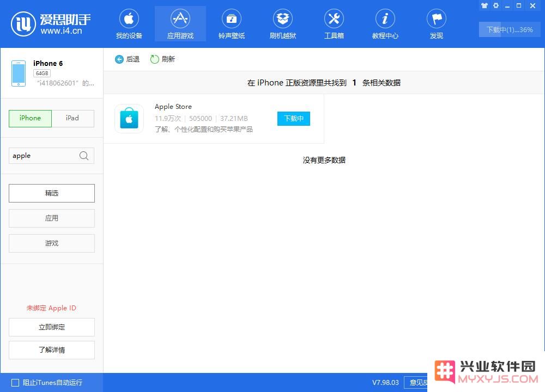The image size is (545, 392).
Task: Select the 游戏 games category
Action: pos(52,243)
